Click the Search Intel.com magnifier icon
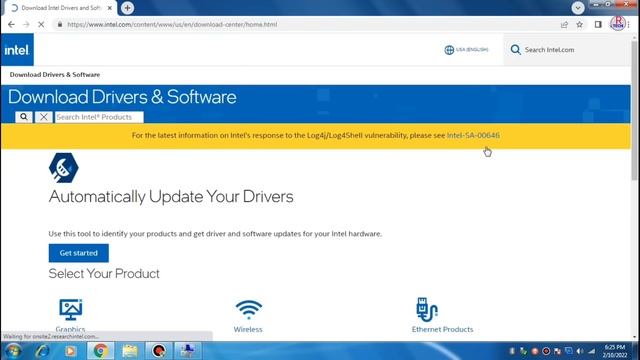 point(516,50)
